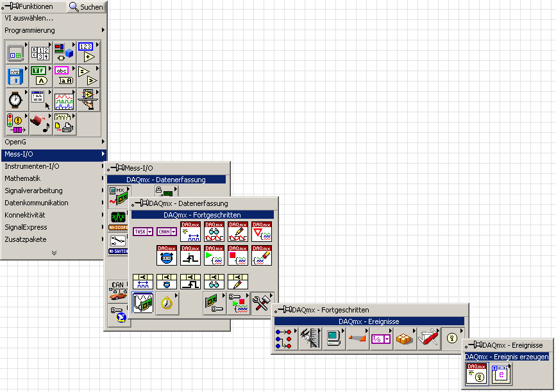Open the Zusatzpakete category

click(x=54, y=239)
